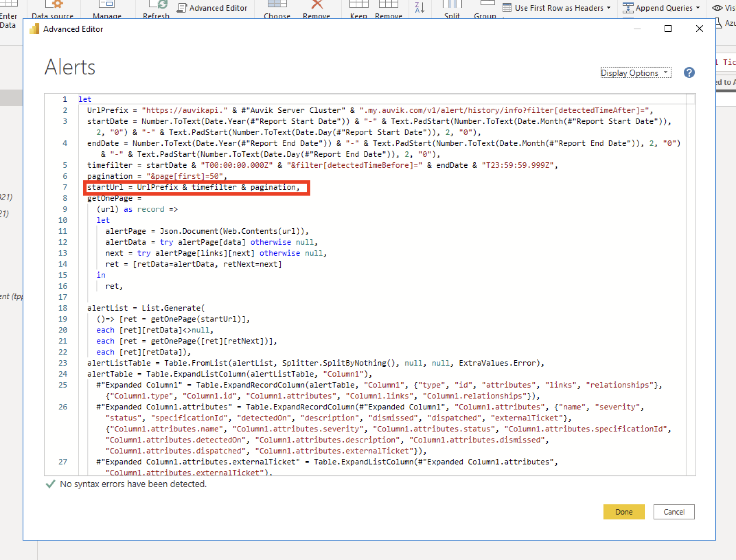Click the Advanced Editor ribbon icon

coord(212,8)
